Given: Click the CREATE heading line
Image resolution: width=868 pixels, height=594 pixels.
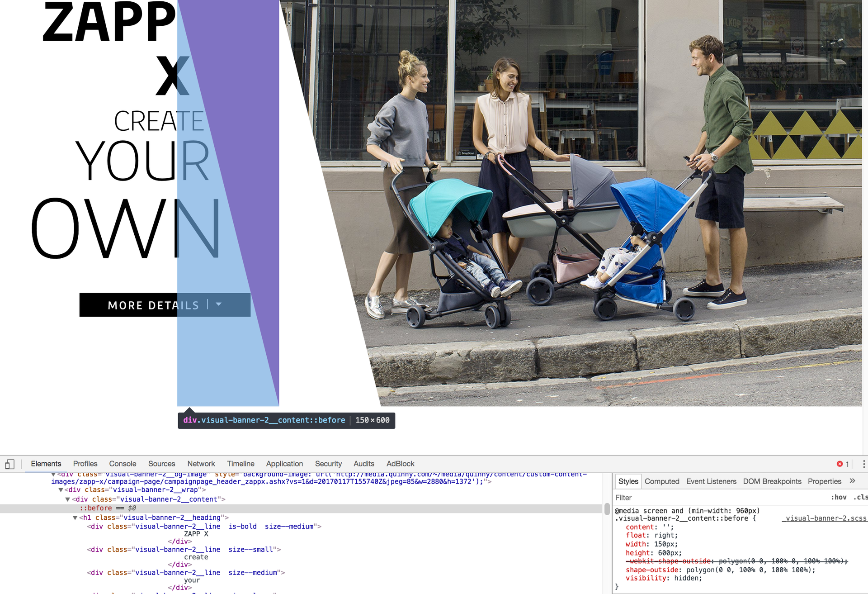Looking at the screenshot, I should coord(159,121).
